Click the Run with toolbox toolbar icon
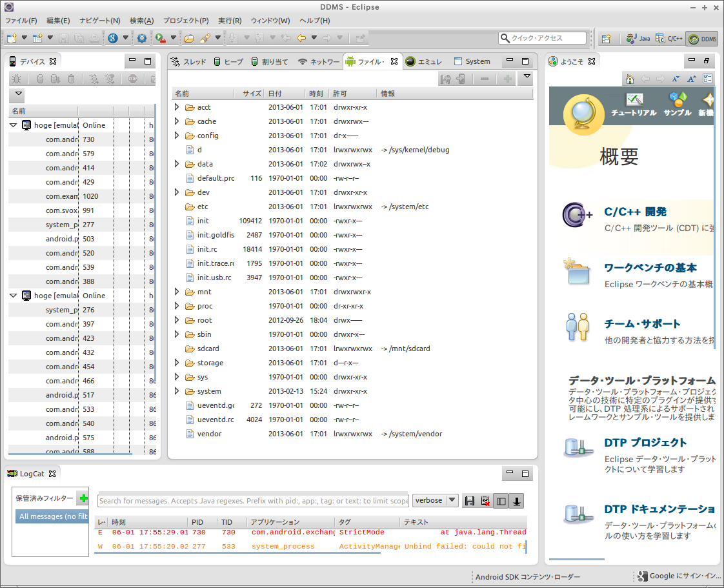Screen dimensions: 724x588 [160, 38]
